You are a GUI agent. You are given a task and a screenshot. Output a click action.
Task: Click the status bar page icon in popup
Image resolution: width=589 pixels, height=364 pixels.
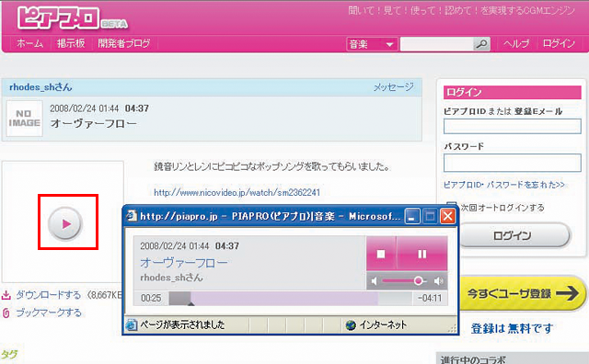click(131, 324)
